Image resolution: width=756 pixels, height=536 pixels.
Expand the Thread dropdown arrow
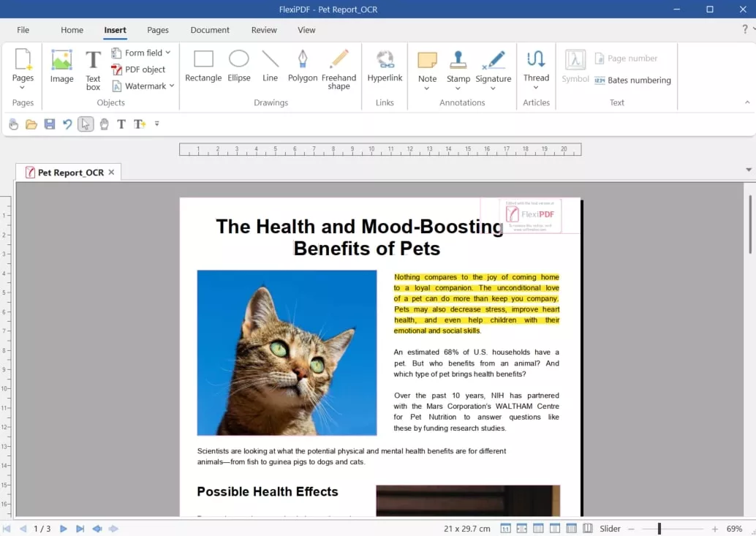pos(536,87)
